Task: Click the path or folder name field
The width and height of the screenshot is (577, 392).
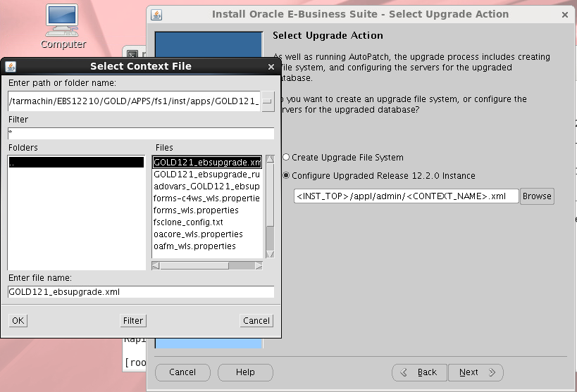Action: pos(134,101)
